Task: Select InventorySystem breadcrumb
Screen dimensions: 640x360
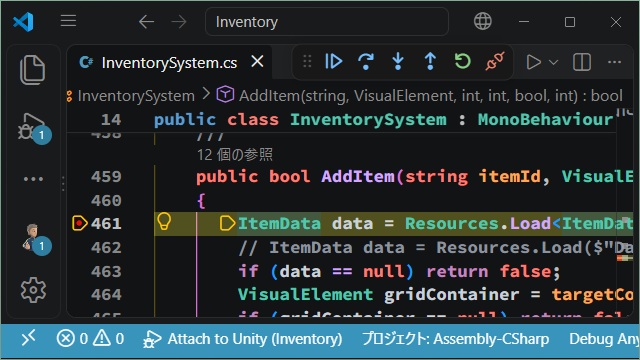Action: coord(136,96)
